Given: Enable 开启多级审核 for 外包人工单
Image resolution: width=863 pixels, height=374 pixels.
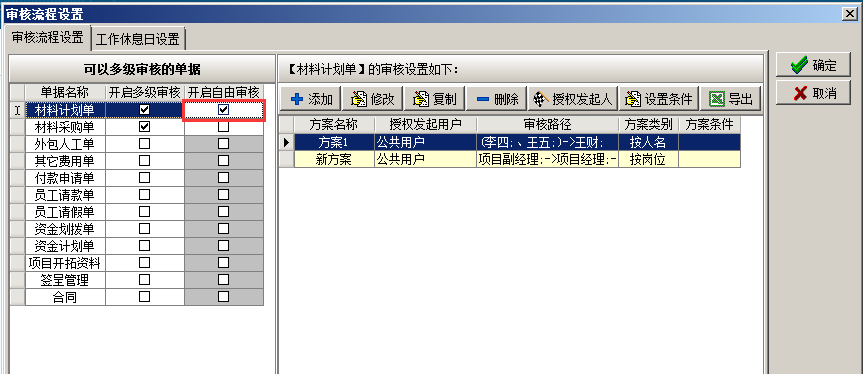Looking at the screenshot, I should coord(144,144).
